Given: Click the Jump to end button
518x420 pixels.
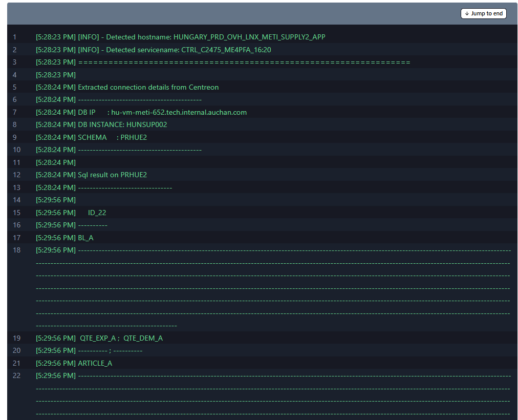Looking at the screenshot, I should click(x=483, y=13).
